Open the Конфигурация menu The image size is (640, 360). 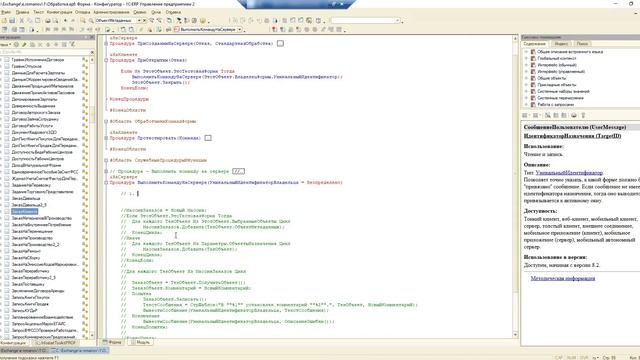[x=59, y=12]
